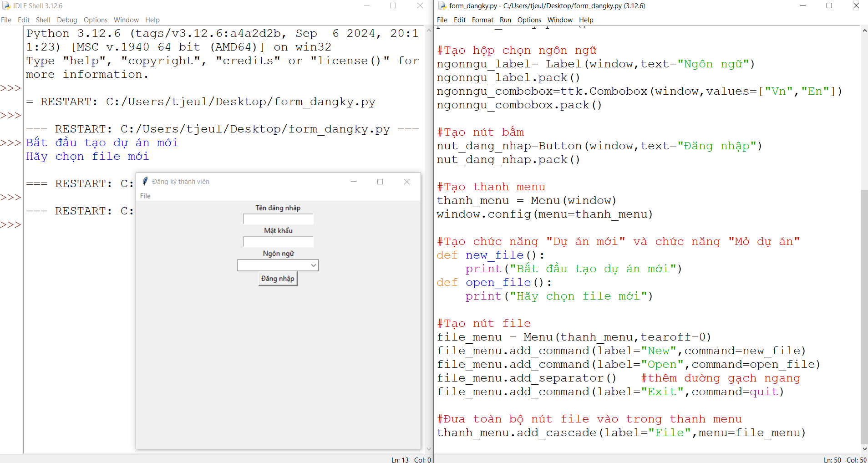Screen dimensions: 868x463
Task: Open the Edit menu in IDLE Shell
Action: 24,20
